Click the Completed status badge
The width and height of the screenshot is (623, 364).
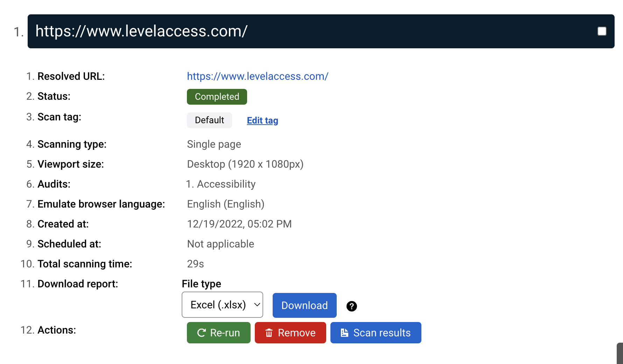[x=217, y=97]
